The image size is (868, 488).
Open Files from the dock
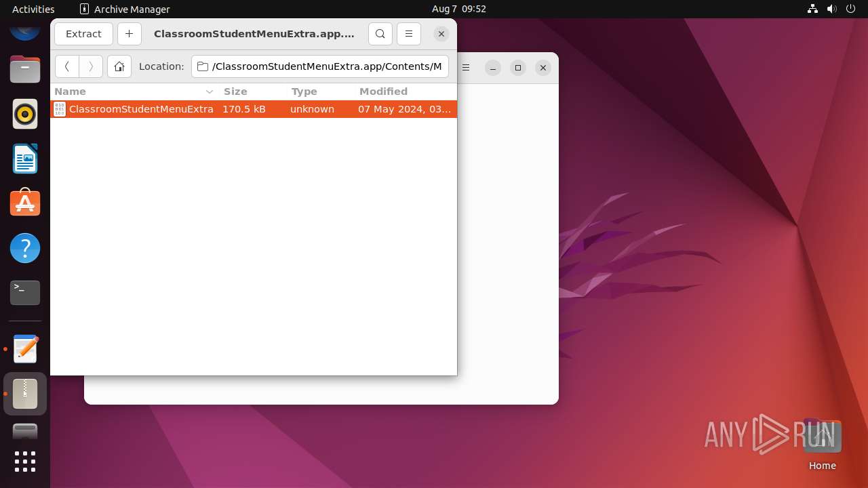[25, 69]
